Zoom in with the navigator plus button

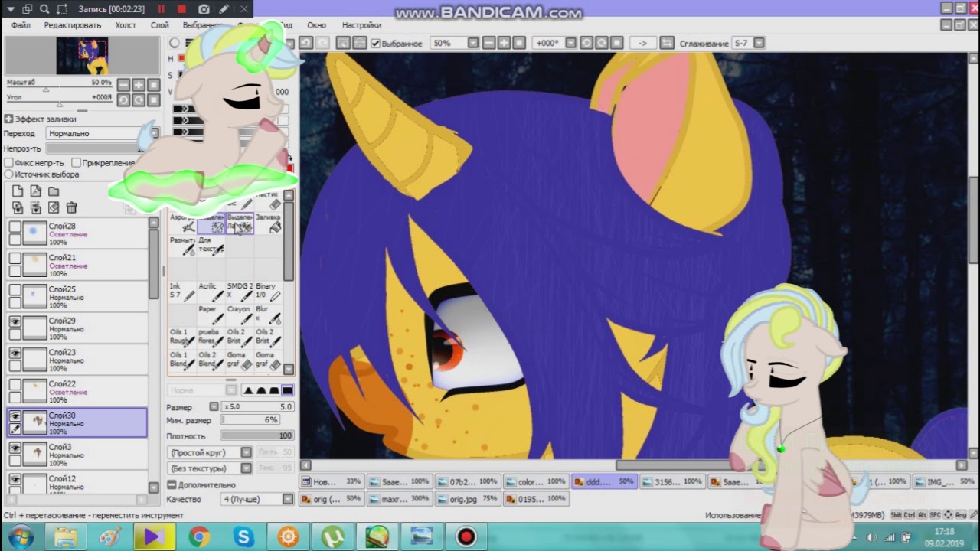139,86
